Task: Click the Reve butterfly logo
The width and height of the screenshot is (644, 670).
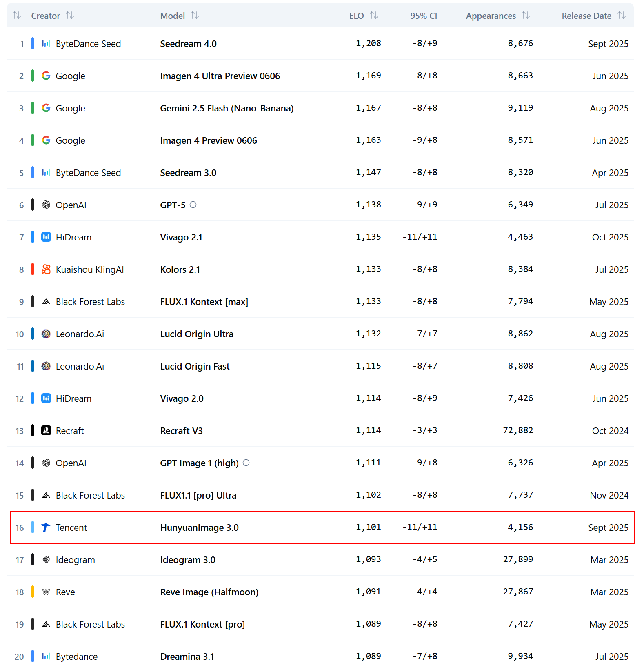Action: point(46,592)
